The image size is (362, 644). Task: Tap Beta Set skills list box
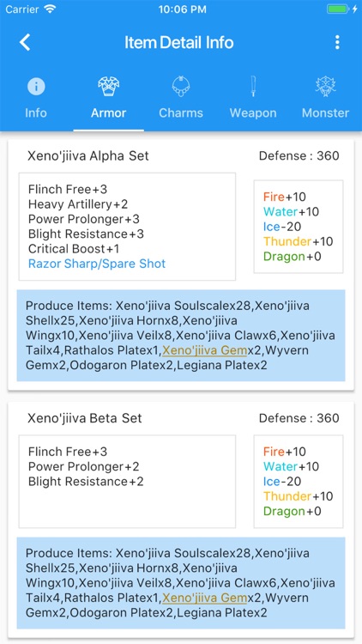[127, 482]
